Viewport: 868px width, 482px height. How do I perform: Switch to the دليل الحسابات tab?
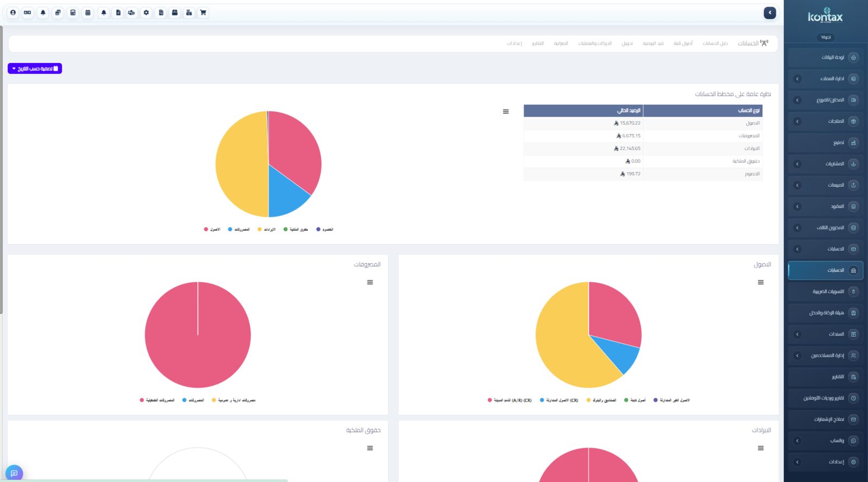pos(715,43)
